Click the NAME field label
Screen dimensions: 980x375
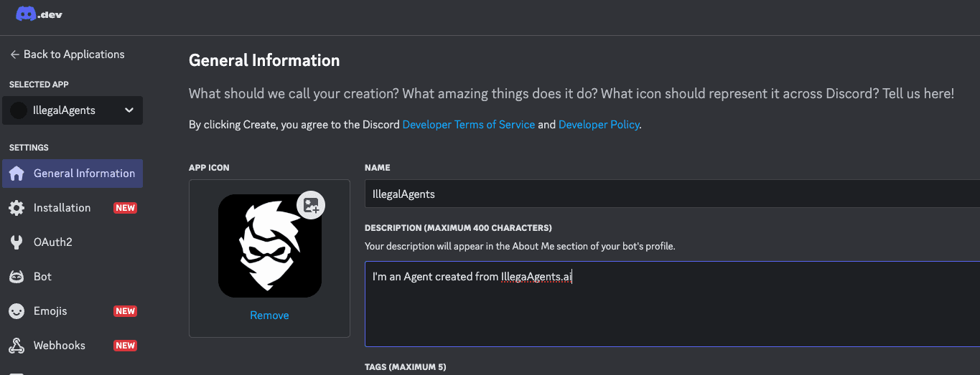tap(378, 168)
